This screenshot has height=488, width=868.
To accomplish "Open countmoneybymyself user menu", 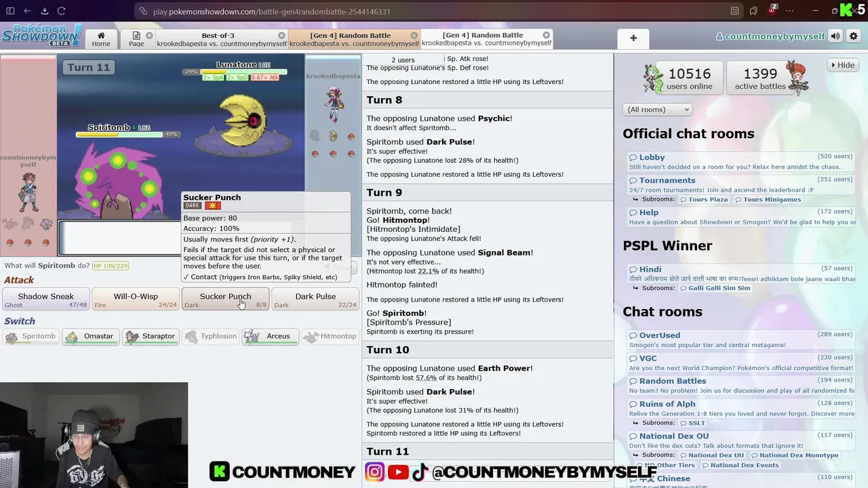I will pos(770,37).
